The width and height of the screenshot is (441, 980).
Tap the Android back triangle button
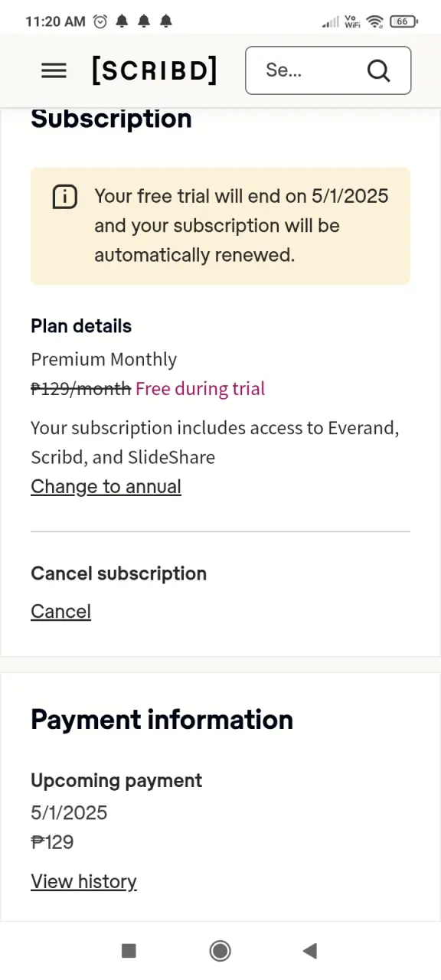point(309,951)
